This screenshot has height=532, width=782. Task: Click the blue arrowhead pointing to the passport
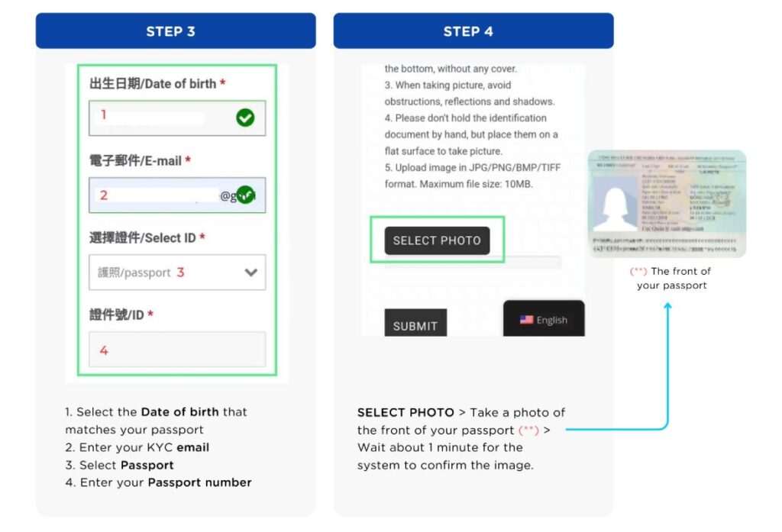point(667,307)
